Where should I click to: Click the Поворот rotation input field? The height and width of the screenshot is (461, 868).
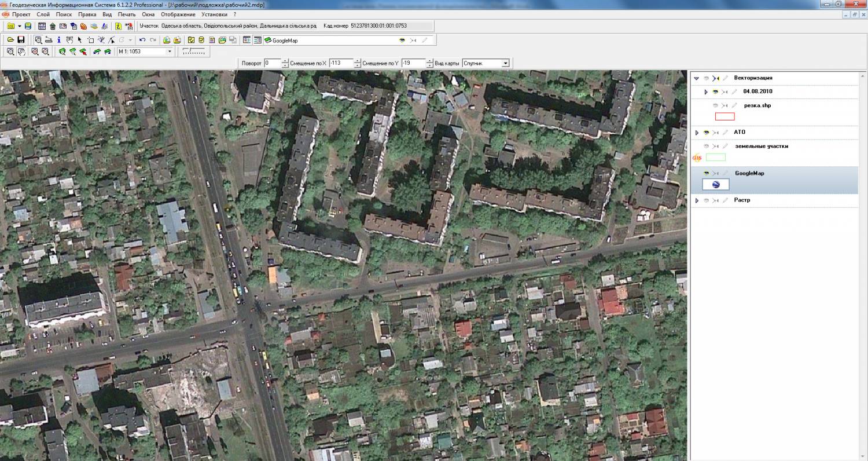273,63
